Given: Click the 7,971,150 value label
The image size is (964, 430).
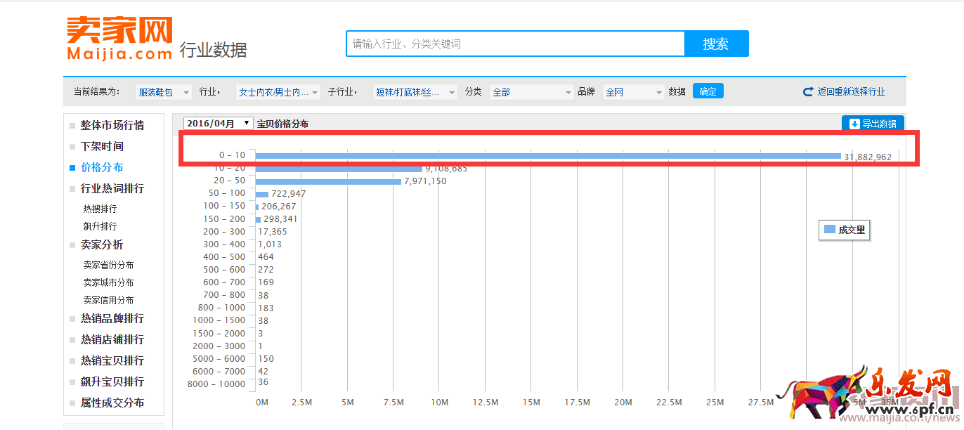Looking at the screenshot, I should 425,181.
